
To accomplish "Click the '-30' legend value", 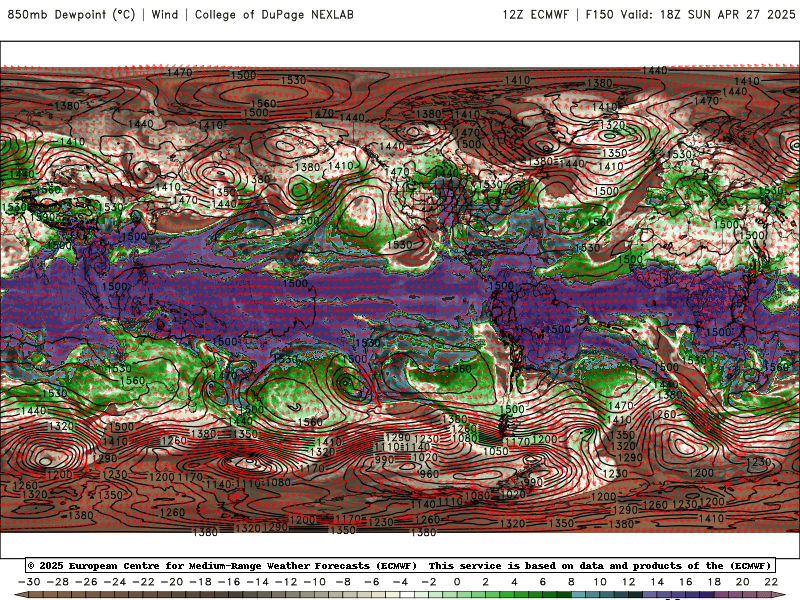I will [x=29, y=582].
